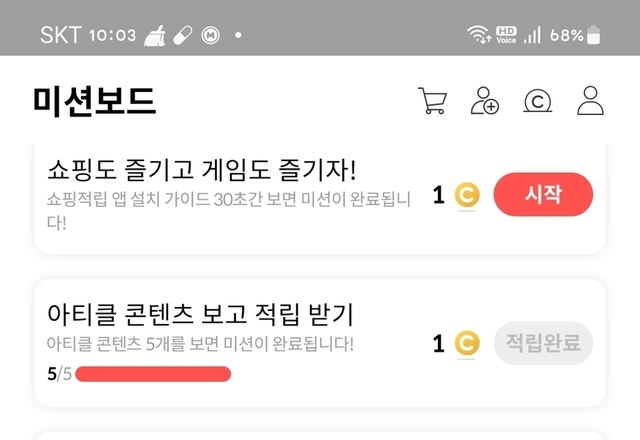This screenshot has height=440, width=640.
Task: Tap the HD Voice indicator
Action: click(506, 35)
